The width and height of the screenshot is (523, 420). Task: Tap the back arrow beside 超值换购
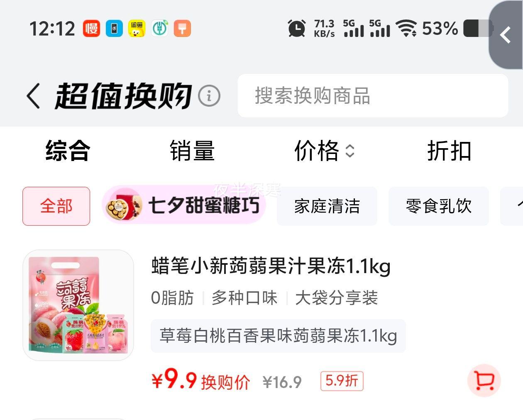click(x=33, y=96)
